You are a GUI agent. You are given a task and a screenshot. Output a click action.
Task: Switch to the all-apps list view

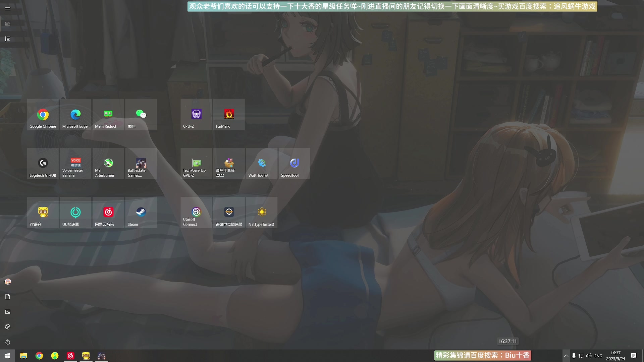(8, 39)
